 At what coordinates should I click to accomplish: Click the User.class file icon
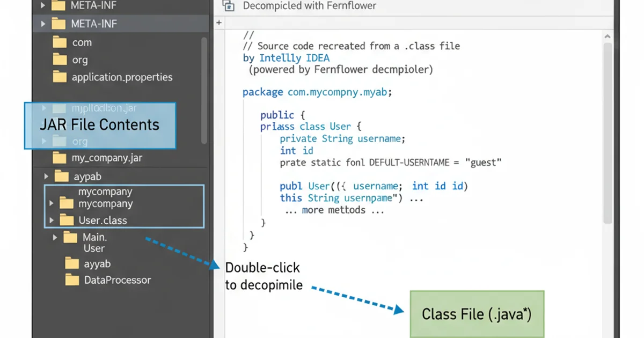[67, 220]
